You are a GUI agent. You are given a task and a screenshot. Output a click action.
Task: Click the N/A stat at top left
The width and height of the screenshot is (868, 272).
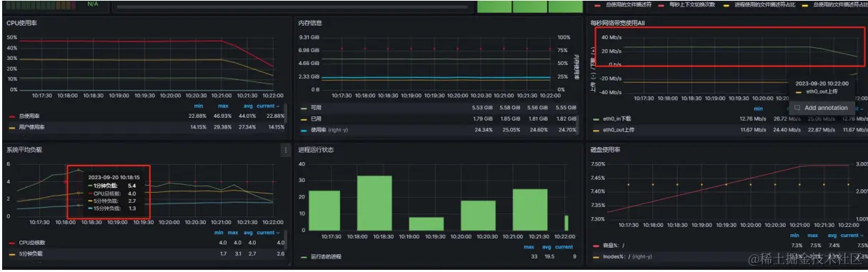pyautogui.click(x=93, y=4)
